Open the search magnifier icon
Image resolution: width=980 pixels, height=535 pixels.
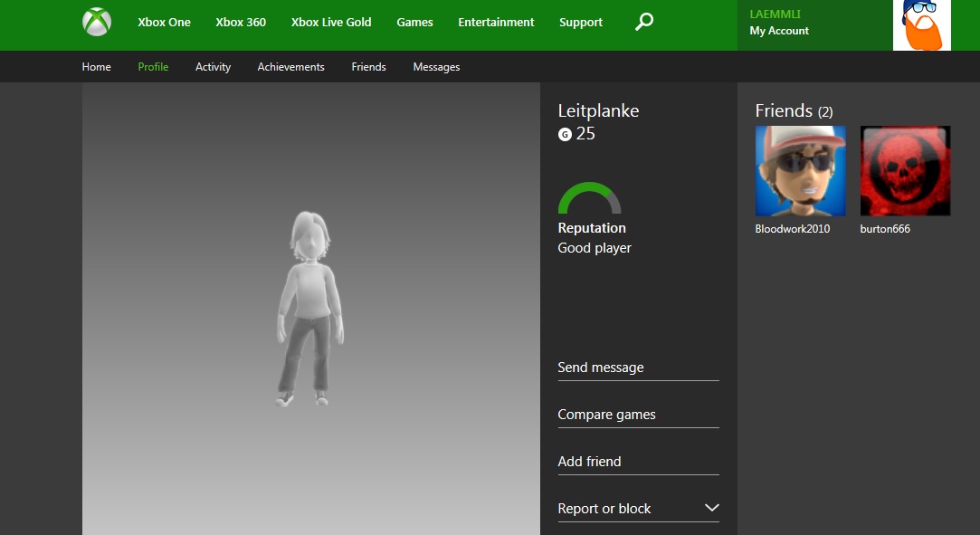pos(643,22)
